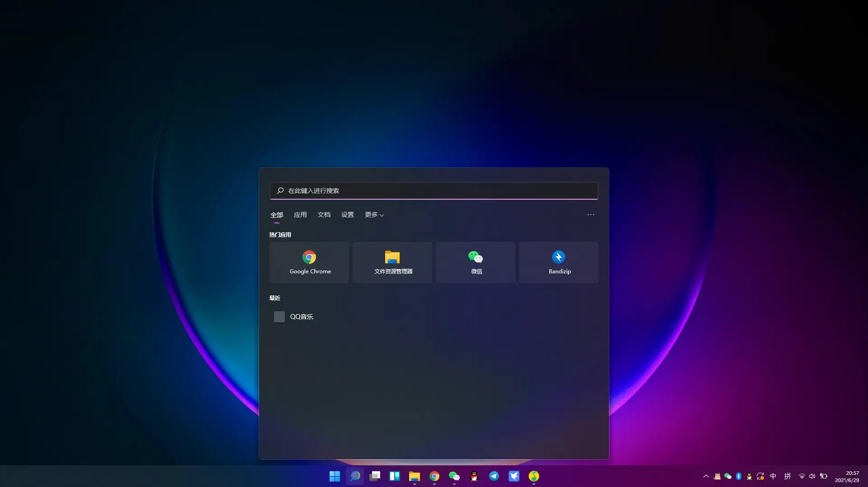Open Telegram from the taskbar
This screenshot has width=868, height=487.
click(x=494, y=476)
